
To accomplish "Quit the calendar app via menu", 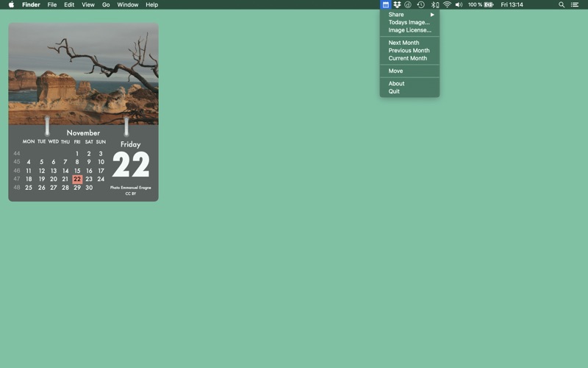I will coord(410,91).
